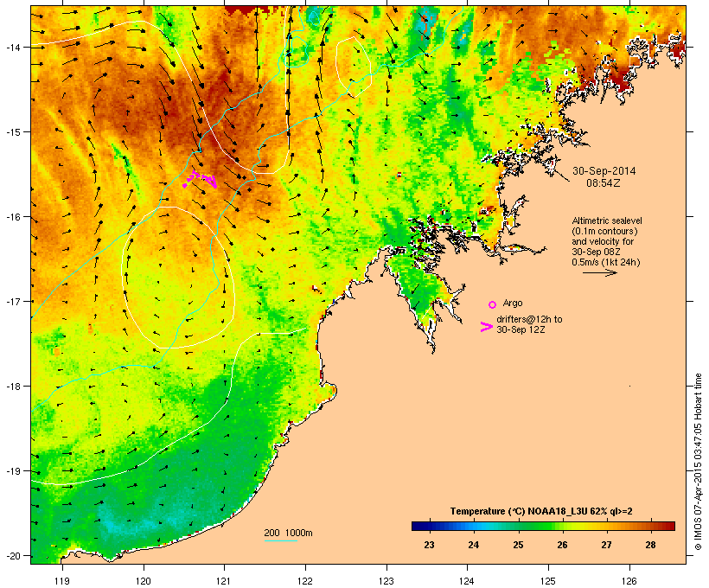Click the longitude axis label 123
The width and height of the screenshot is (709, 588).
(386, 581)
